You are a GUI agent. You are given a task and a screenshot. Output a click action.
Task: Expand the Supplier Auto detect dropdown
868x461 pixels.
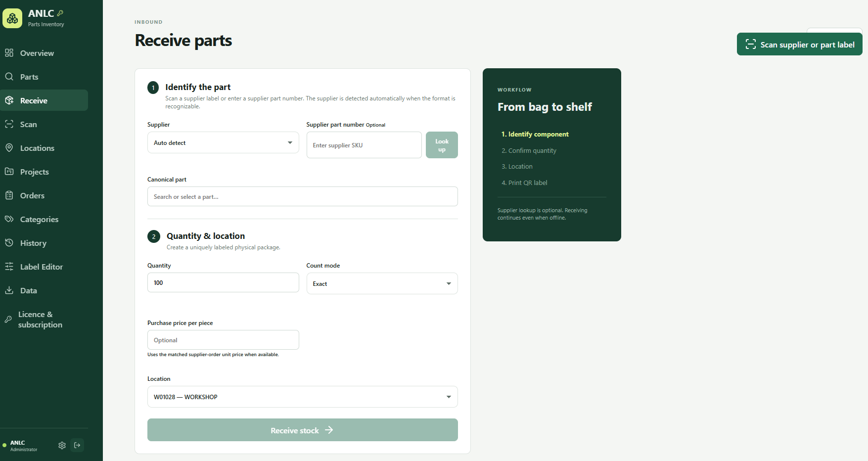[223, 142]
